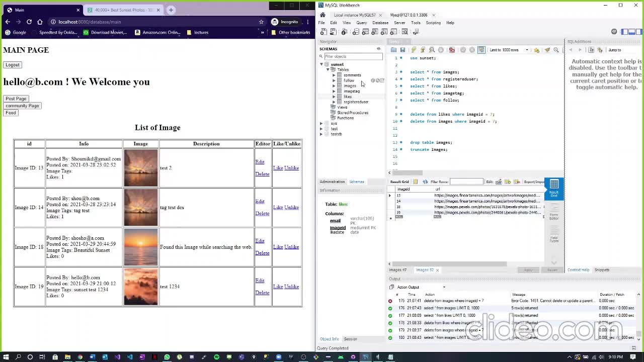Create a new stored procedure via toolbar icon

coord(384,32)
